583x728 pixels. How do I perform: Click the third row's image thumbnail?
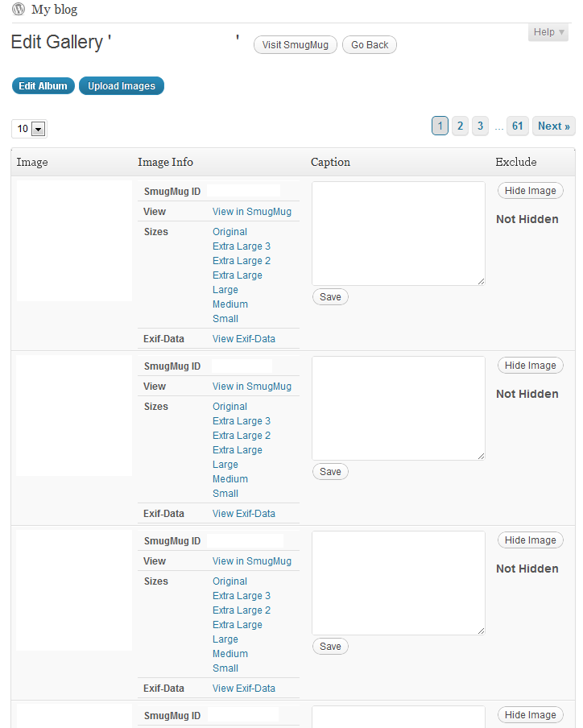[74, 590]
